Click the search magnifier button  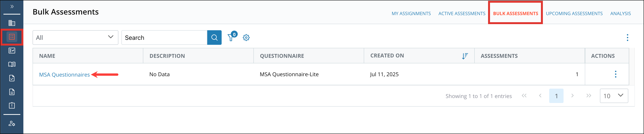(214, 38)
